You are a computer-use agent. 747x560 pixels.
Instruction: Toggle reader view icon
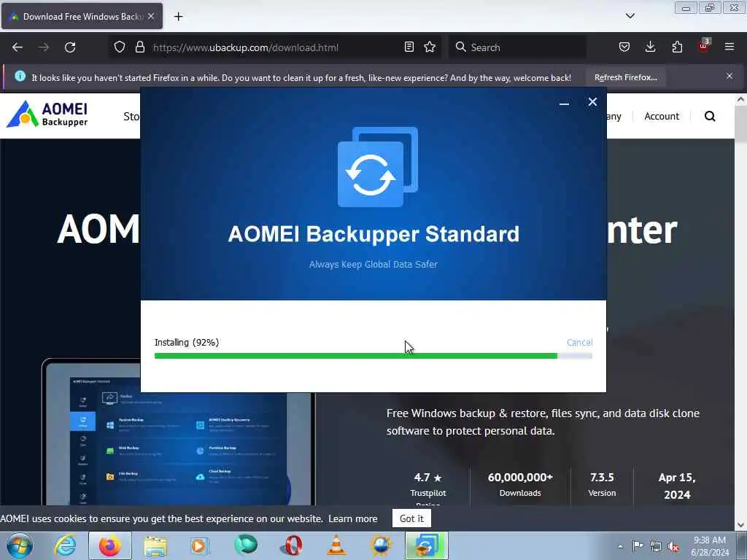[x=409, y=47]
